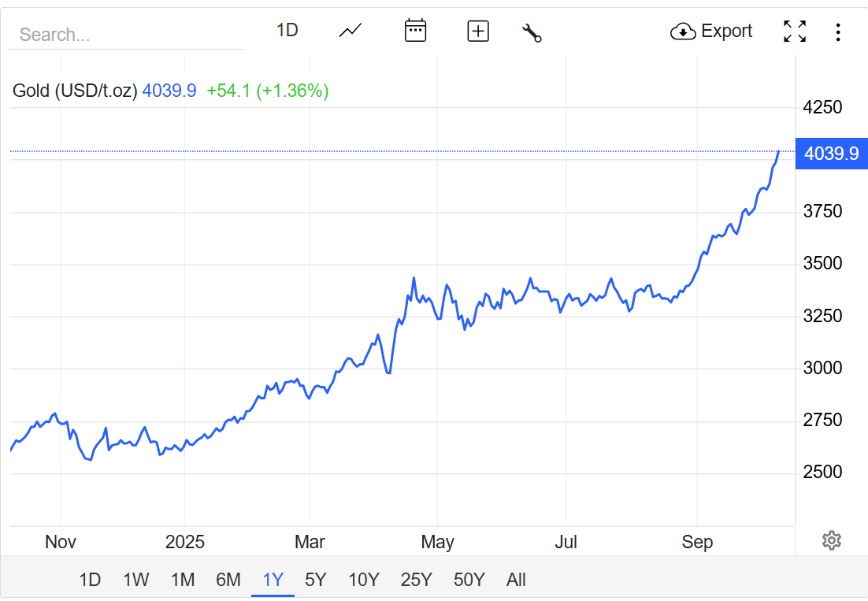868x601 pixels.
Task: Open chart settings gear icon
Action: pyautogui.click(x=831, y=540)
